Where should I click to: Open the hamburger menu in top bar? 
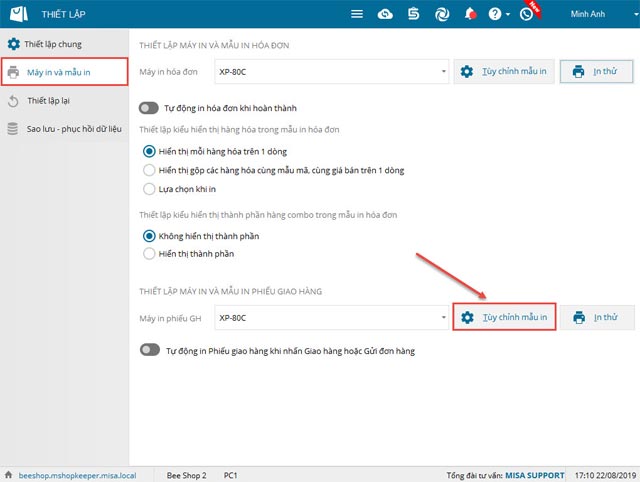click(x=357, y=14)
